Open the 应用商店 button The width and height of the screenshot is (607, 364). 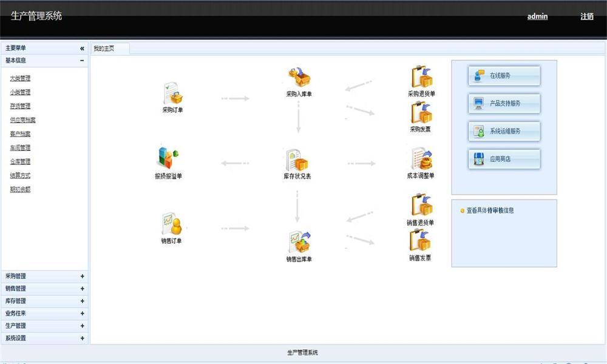[504, 159]
